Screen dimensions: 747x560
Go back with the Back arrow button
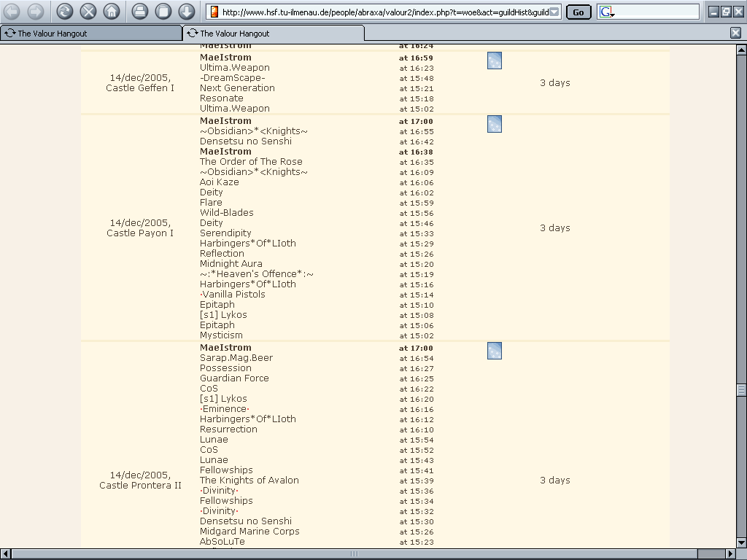click(x=12, y=12)
